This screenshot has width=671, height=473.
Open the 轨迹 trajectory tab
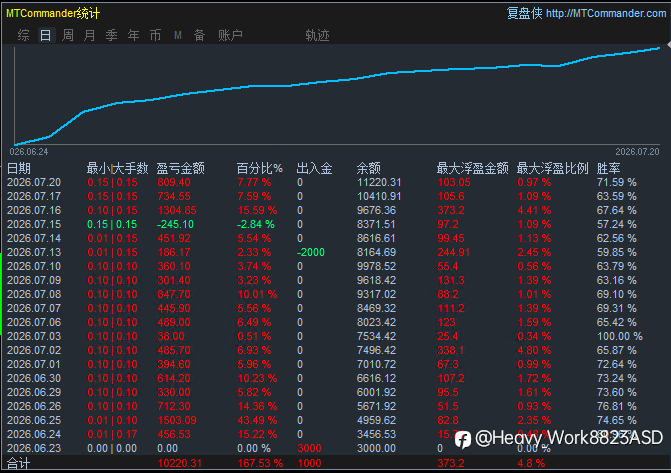317,35
